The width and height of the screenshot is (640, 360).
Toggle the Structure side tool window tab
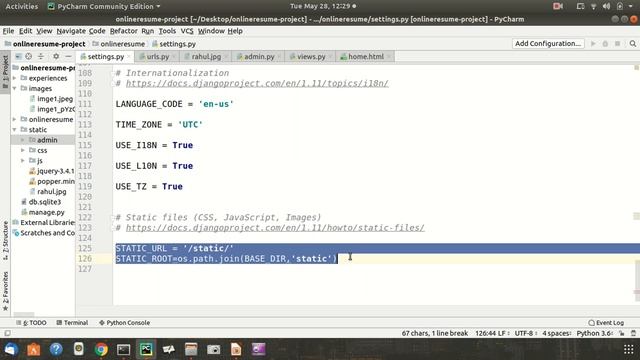coord(5,241)
